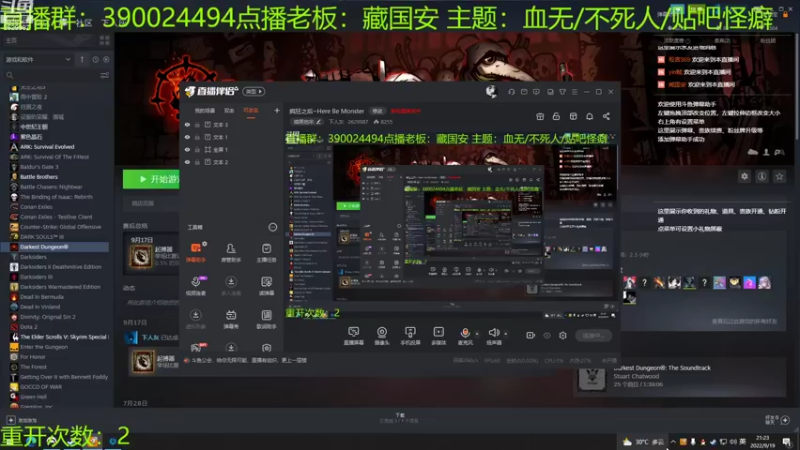800x450 pixels.
Task: Hide the second text source layer
Action: coord(187,137)
